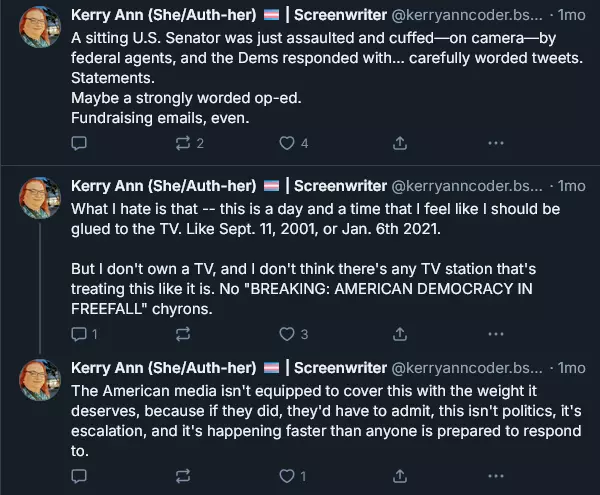Screen dimensions: 600x495
Task: Share the glued to the TV post
Action: coord(400,334)
